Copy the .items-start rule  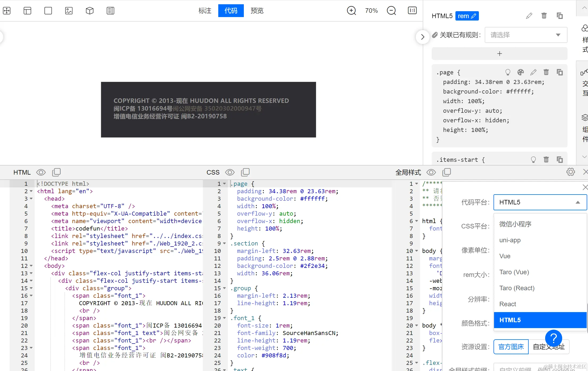point(560,160)
